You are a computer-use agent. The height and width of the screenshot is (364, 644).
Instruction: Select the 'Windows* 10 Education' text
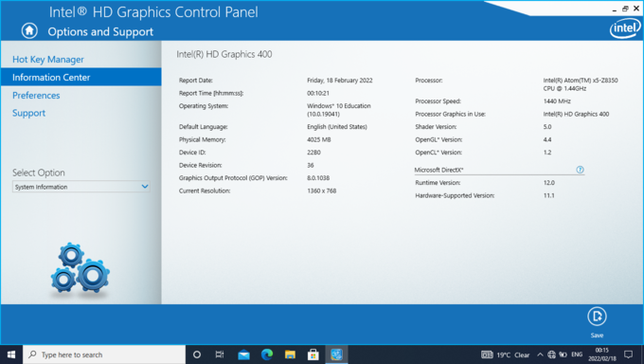click(339, 106)
